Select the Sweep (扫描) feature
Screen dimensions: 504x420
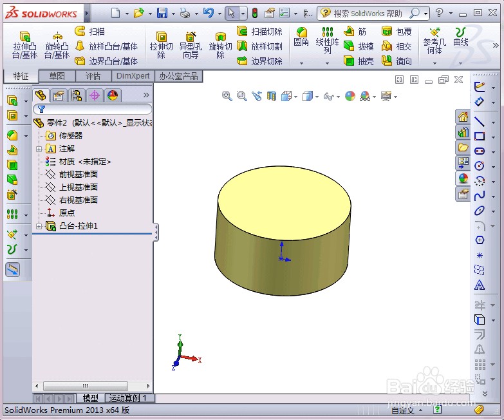90,32
